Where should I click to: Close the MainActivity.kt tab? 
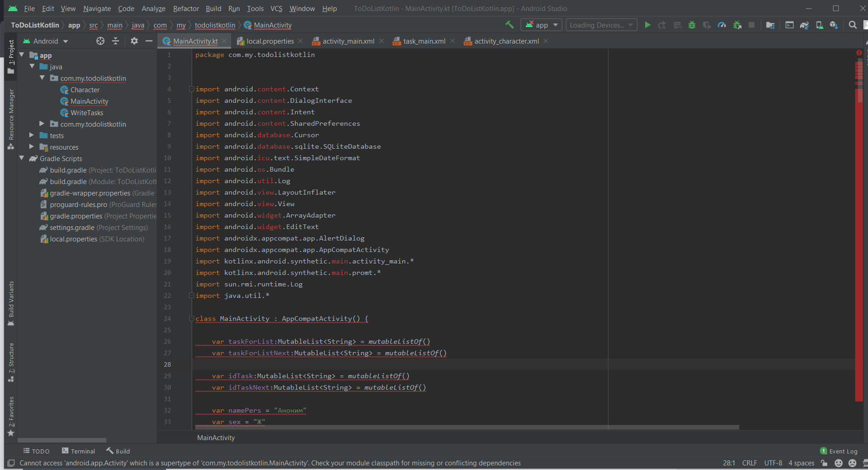(224, 41)
